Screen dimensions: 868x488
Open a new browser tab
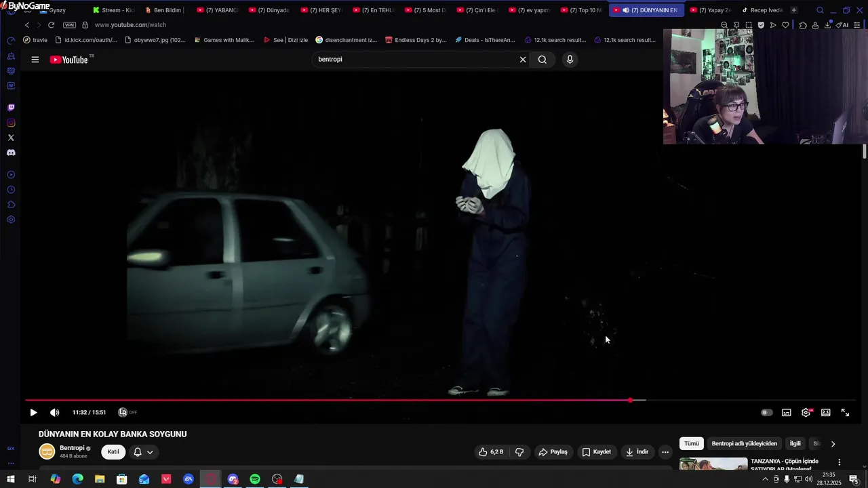pyautogui.click(x=794, y=10)
